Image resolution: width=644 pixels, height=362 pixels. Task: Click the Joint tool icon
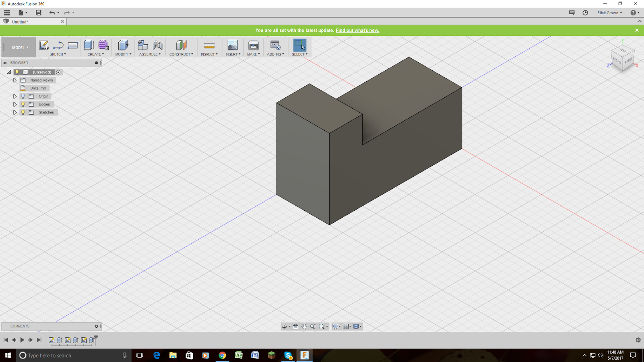pyautogui.click(x=157, y=45)
